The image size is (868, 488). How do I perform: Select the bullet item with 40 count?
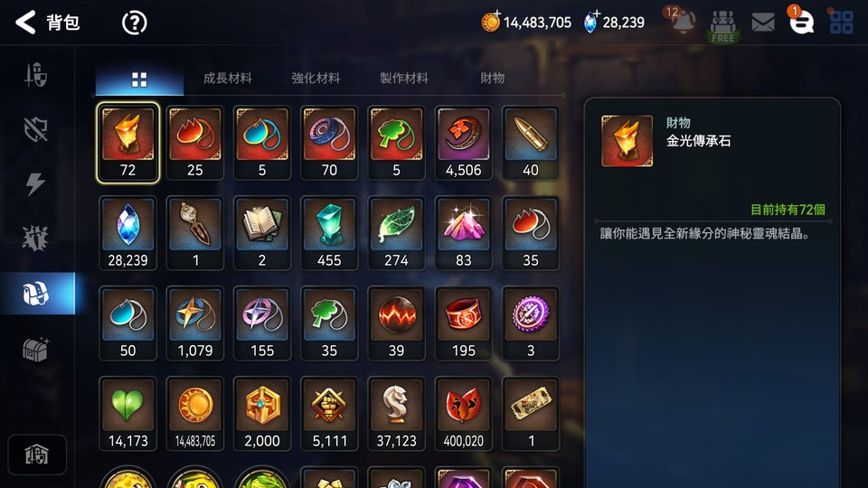531,143
